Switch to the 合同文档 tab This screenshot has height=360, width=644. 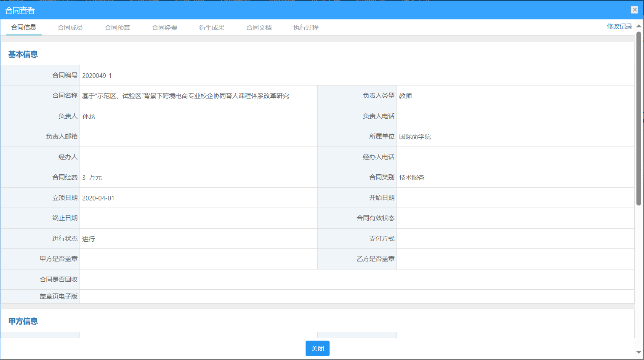pos(259,28)
